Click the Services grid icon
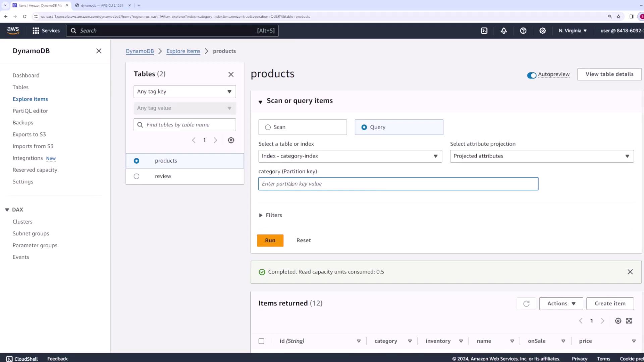Image resolution: width=644 pixels, height=362 pixels. pyautogui.click(x=36, y=31)
